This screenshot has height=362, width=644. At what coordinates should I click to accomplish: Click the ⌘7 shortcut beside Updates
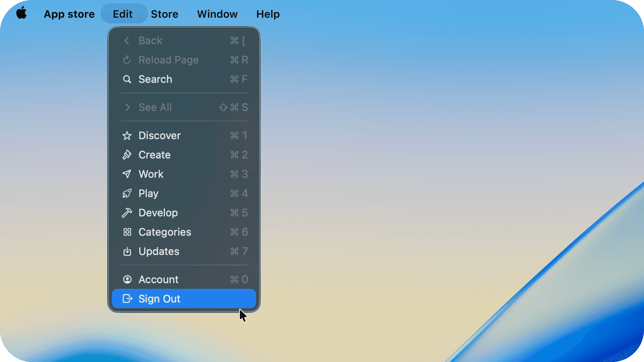239,251
